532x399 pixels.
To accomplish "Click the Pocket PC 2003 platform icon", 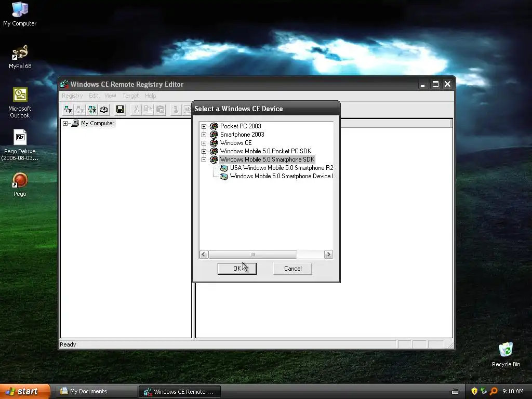I will (x=214, y=126).
